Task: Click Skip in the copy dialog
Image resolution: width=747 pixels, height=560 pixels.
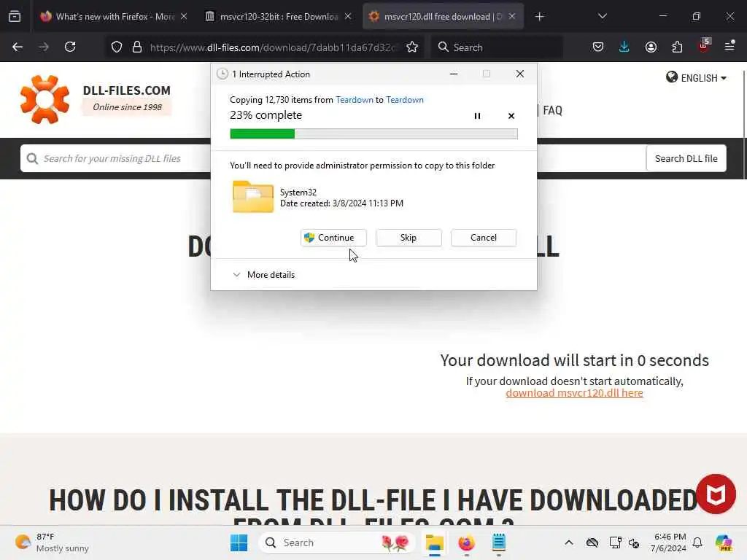Action: [409, 238]
